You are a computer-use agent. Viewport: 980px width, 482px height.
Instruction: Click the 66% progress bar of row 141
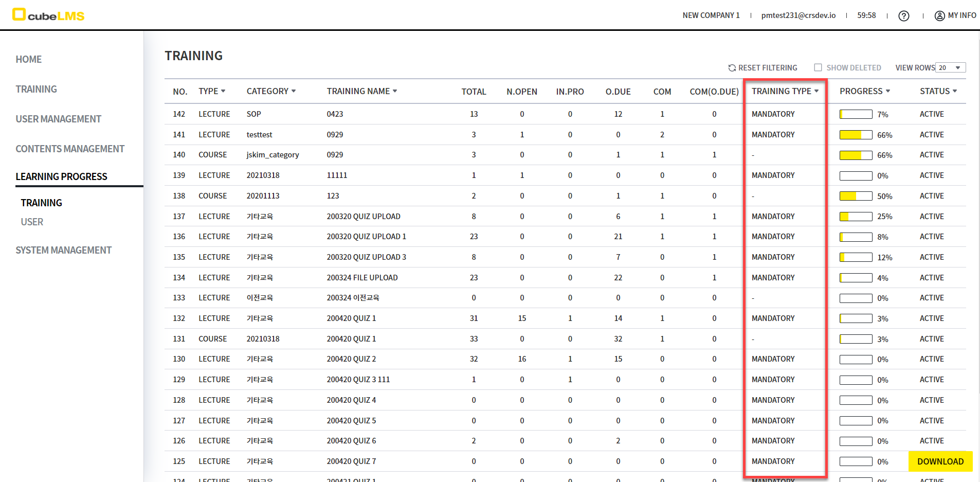coord(856,135)
